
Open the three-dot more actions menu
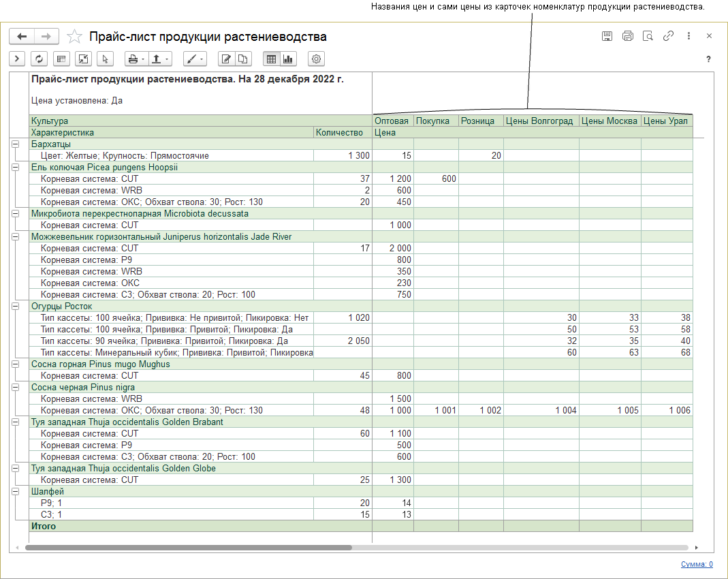tap(689, 36)
